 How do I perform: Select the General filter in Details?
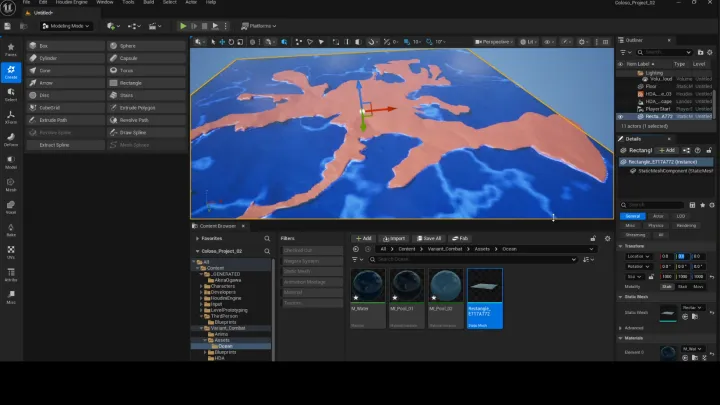(x=632, y=216)
